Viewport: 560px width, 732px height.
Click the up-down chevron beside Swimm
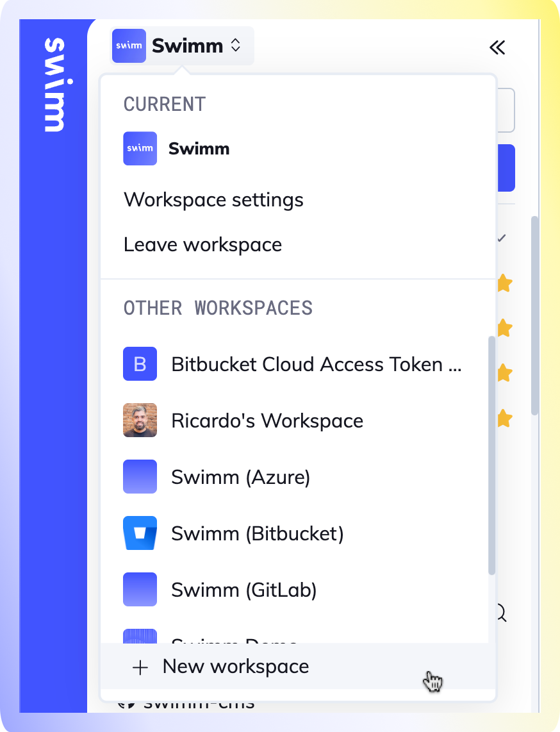pos(236,46)
